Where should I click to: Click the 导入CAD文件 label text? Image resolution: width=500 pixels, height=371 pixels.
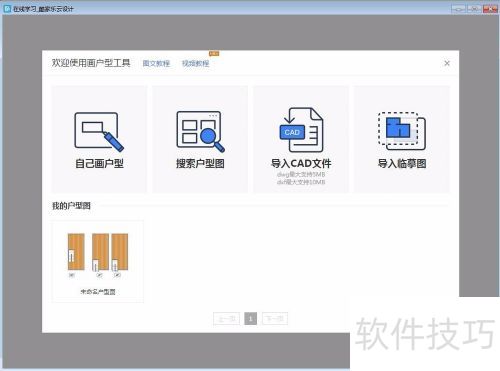coord(301,164)
